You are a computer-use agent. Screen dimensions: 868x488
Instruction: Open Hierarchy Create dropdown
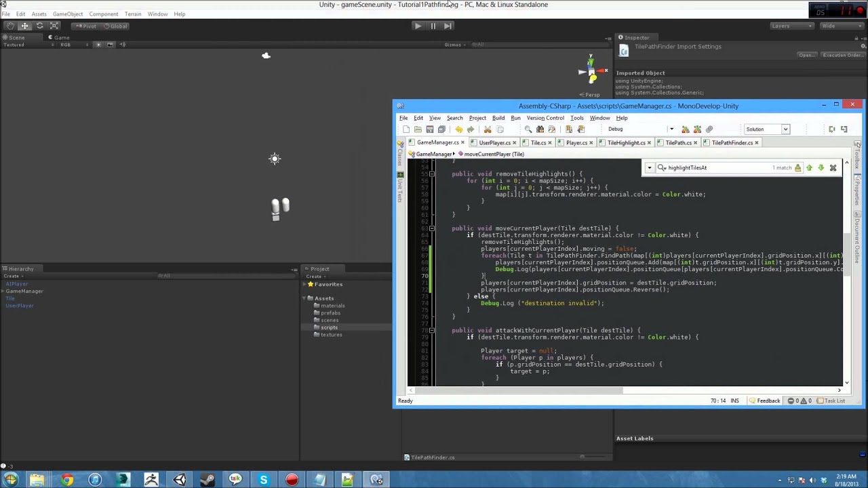[12, 276]
